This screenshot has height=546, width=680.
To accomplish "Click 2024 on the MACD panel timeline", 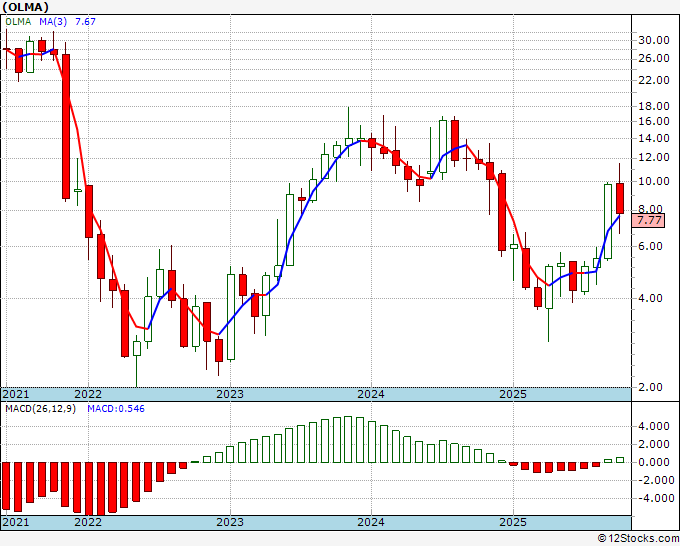I will coord(371,522).
